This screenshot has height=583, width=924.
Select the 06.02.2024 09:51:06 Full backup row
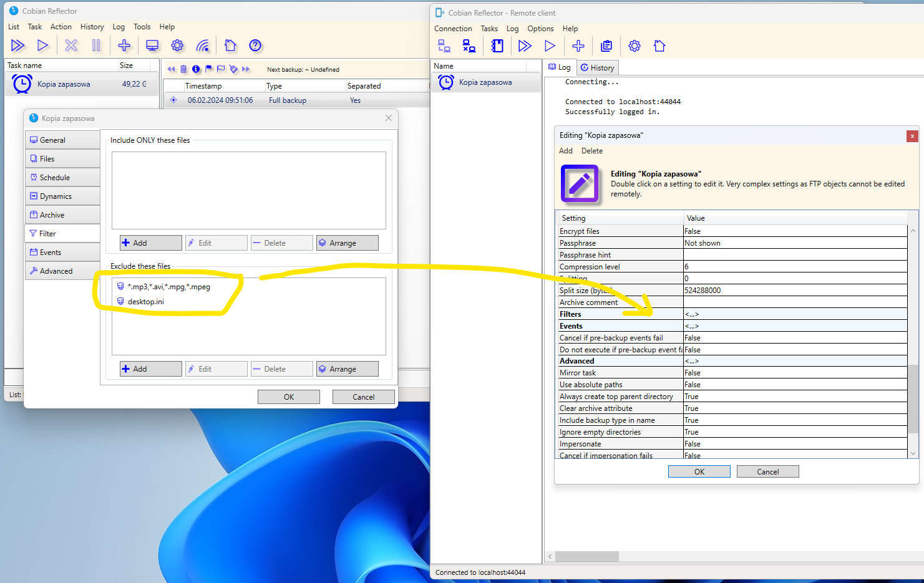point(296,100)
